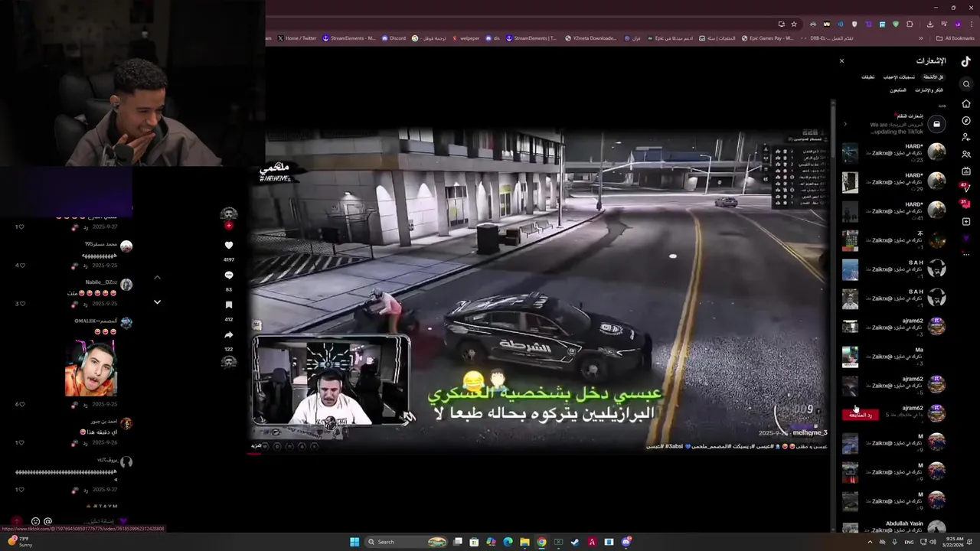Open the first B A H notification
The width and height of the screenshot is (980, 551).
point(893,269)
